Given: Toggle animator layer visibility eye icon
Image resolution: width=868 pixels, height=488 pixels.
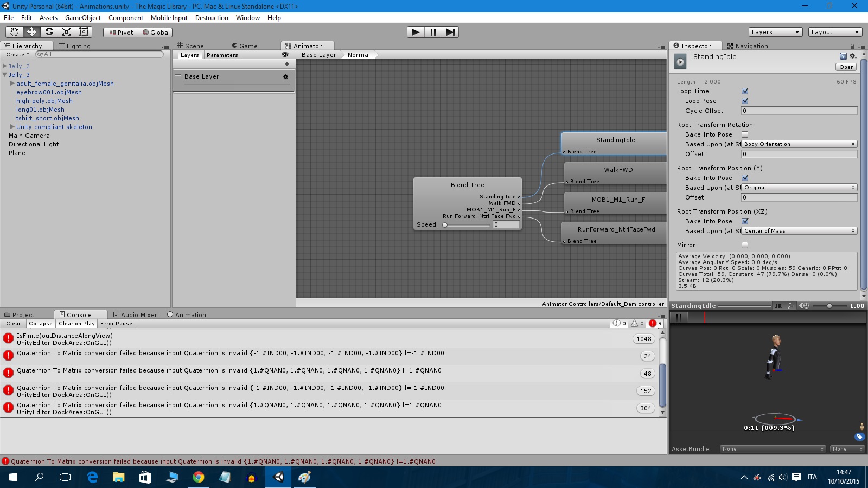Looking at the screenshot, I should [x=285, y=55].
